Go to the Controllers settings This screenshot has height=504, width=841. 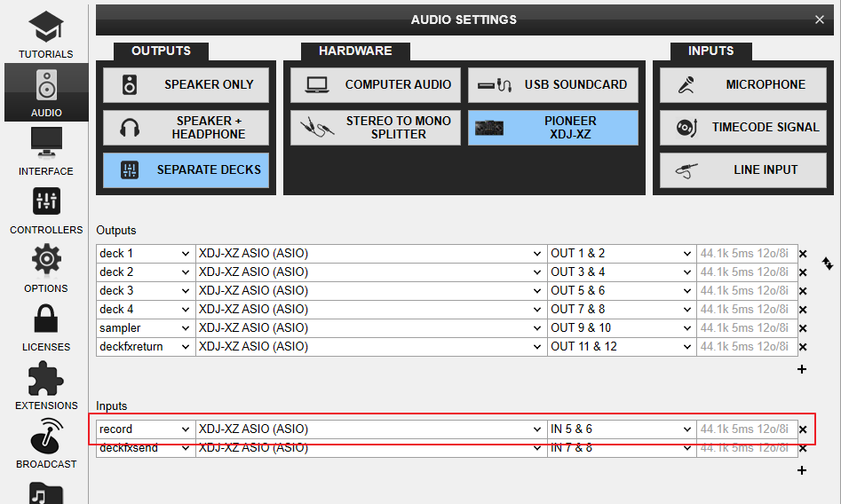[45, 209]
